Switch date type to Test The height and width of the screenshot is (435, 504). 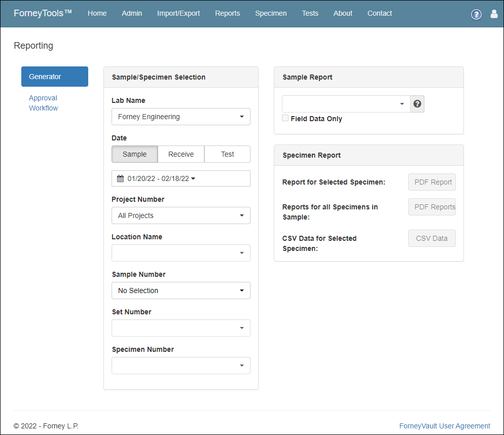pyautogui.click(x=227, y=154)
